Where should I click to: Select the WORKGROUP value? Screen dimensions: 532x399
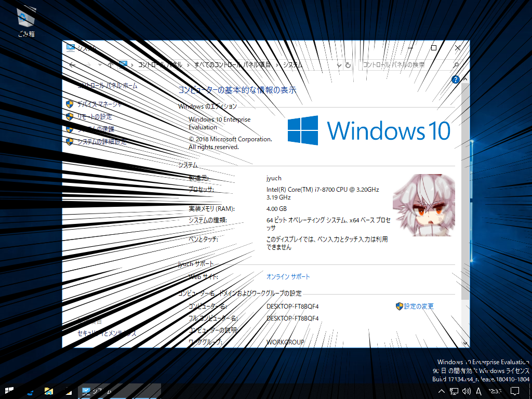click(285, 342)
